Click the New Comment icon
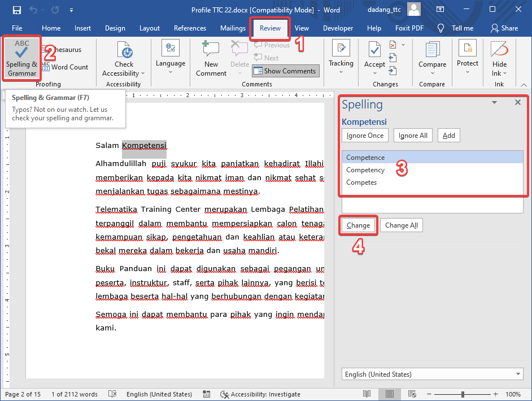 click(x=210, y=55)
